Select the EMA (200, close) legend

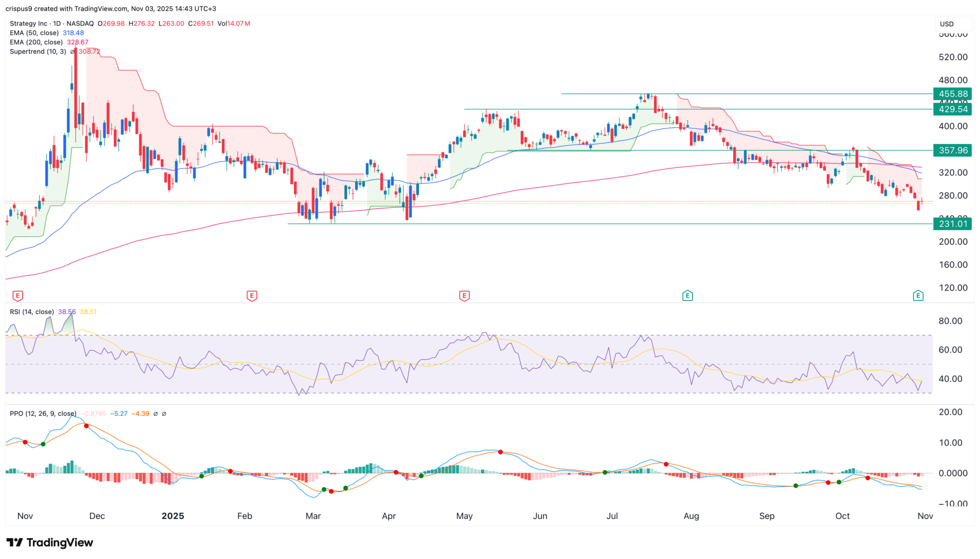[x=36, y=42]
